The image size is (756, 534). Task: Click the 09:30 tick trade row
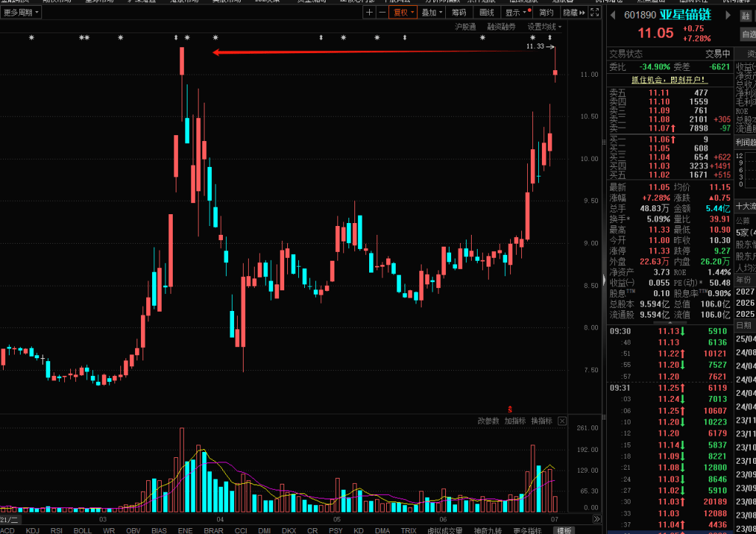[x=670, y=331]
